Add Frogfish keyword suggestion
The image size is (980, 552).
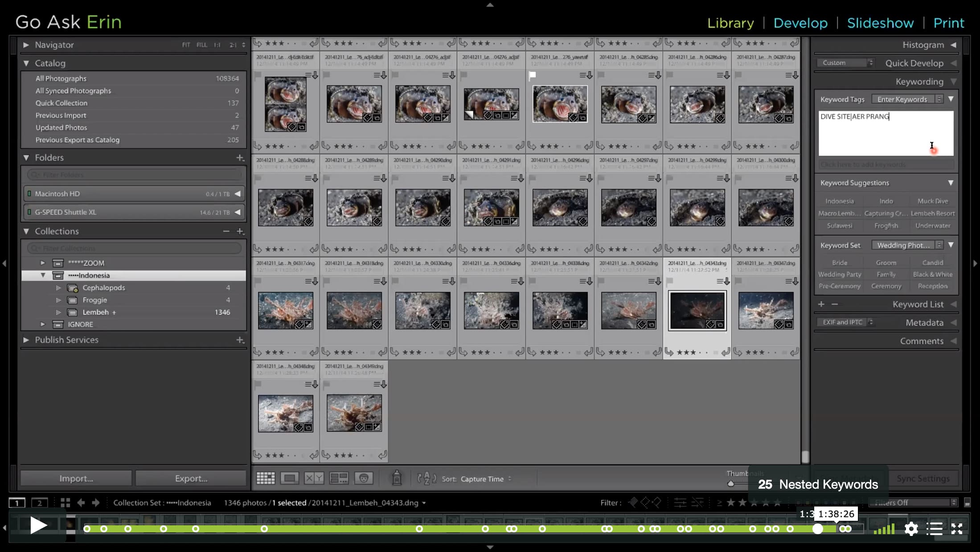coord(886,226)
